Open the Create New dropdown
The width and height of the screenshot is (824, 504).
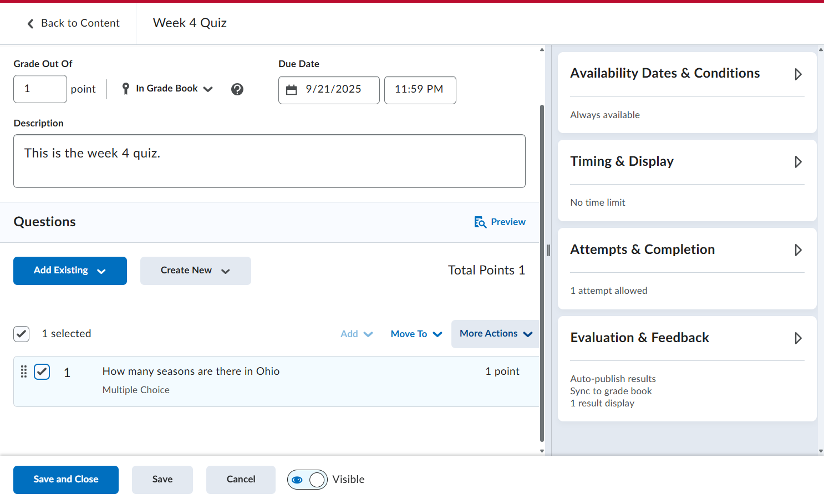click(x=196, y=271)
